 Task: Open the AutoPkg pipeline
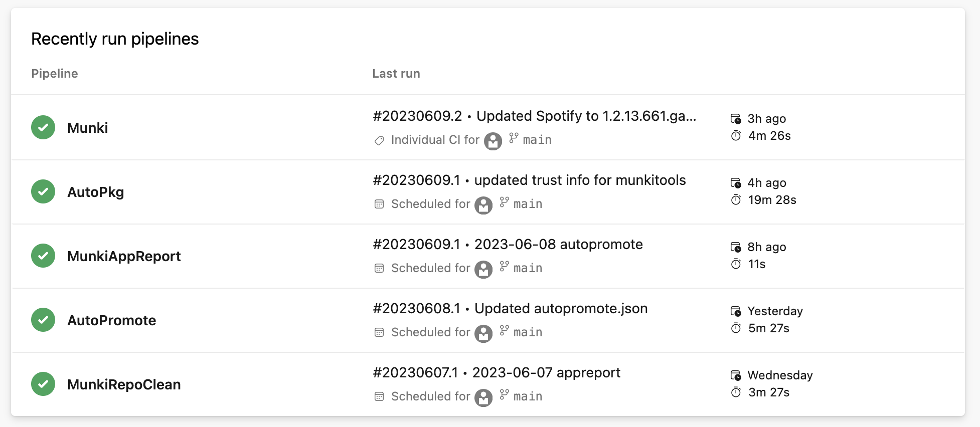pos(96,192)
